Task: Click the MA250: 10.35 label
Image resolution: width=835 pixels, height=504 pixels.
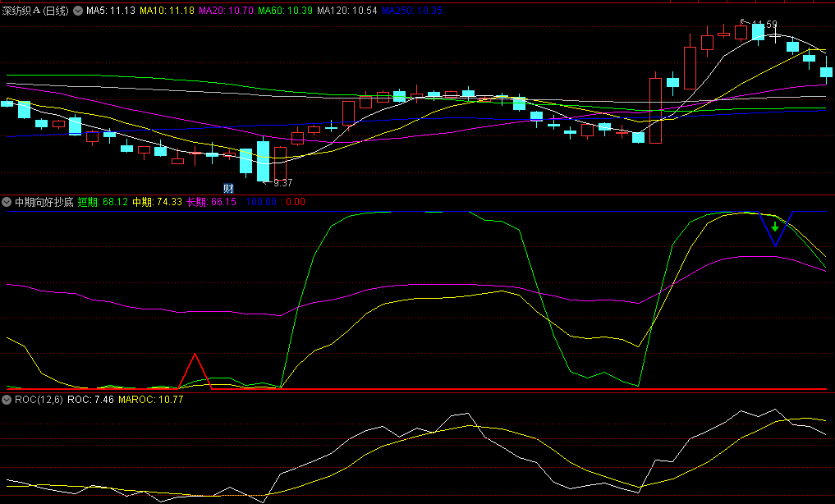Action: pyautogui.click(x=411, y=11)
